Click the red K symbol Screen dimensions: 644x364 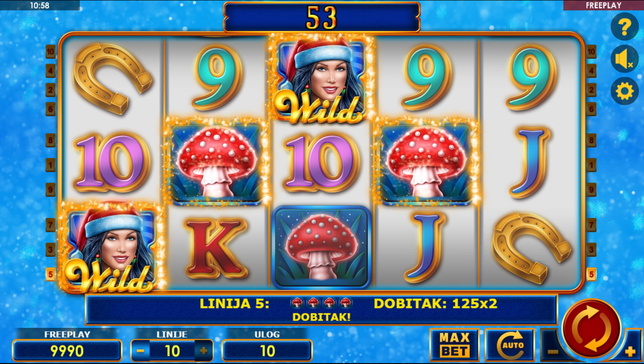217,247
